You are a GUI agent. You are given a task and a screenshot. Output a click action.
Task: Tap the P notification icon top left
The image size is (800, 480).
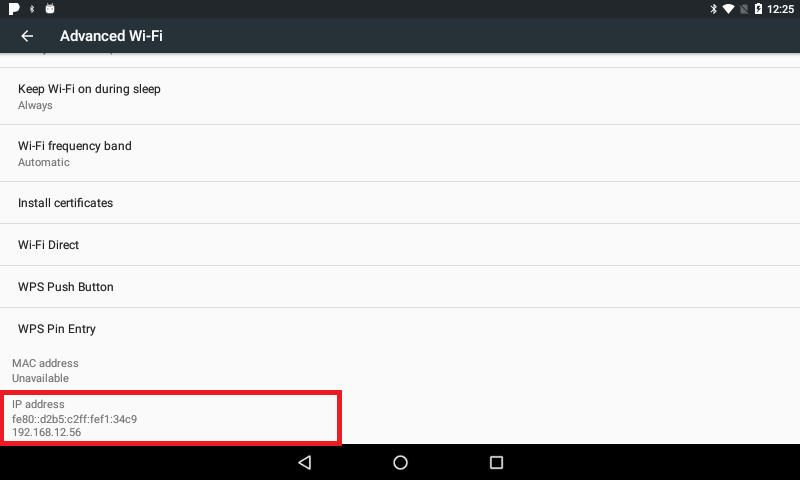pos(14,9)
